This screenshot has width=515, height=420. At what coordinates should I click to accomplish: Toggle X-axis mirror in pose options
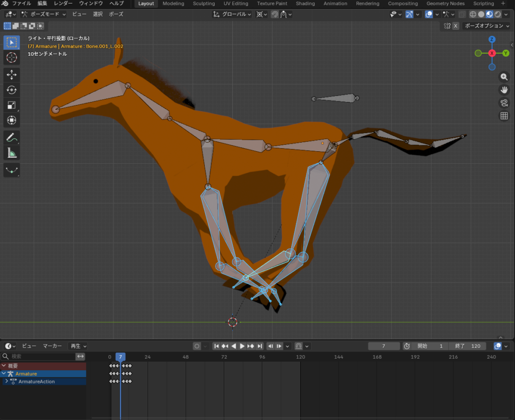coord(456,26)
